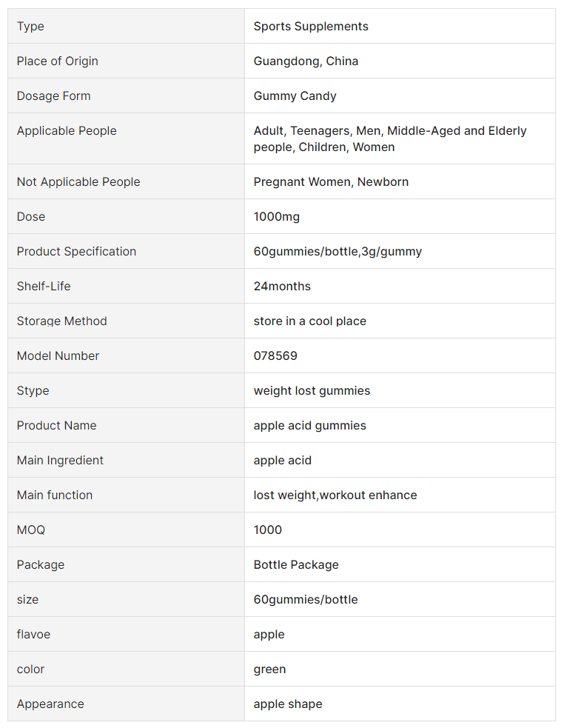This screenshot has width=564, height=728.
Task: Click the 1000mg dose value
Action: pyautogui.click(x=277, y=217)
